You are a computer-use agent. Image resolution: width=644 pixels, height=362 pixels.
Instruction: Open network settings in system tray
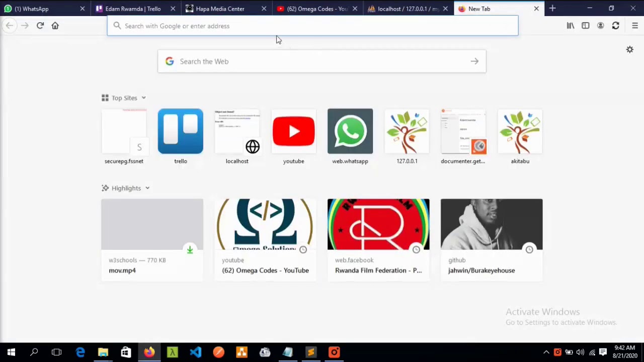592,352
